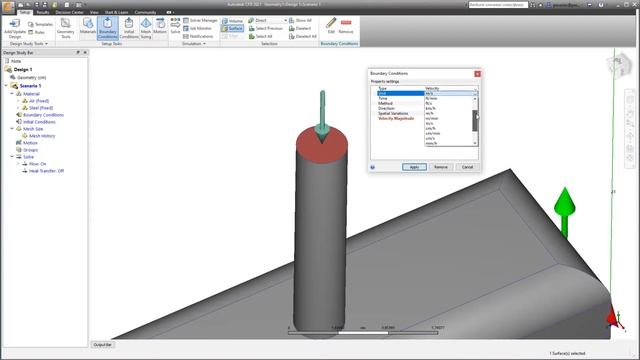Click Deselect All in the Selection group
Screen dimensions: 640x360
[x=302, y=36]
